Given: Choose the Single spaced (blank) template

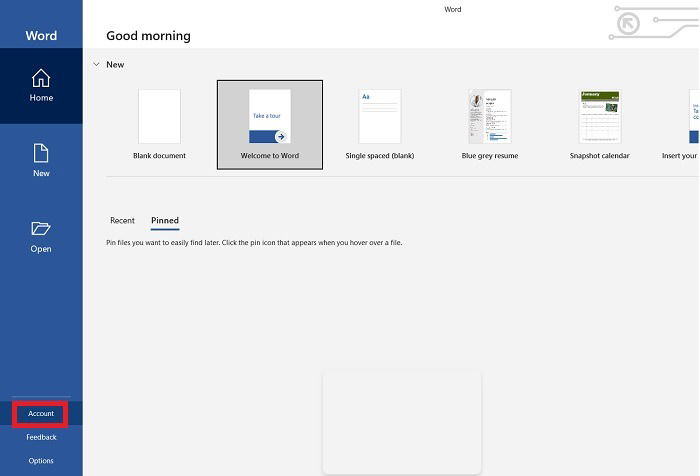Looking at the screenshot, I should click(379, 125).
